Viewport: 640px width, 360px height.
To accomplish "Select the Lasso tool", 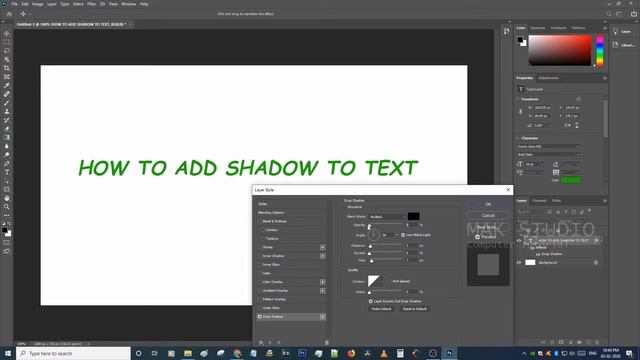I will point(7,51).
